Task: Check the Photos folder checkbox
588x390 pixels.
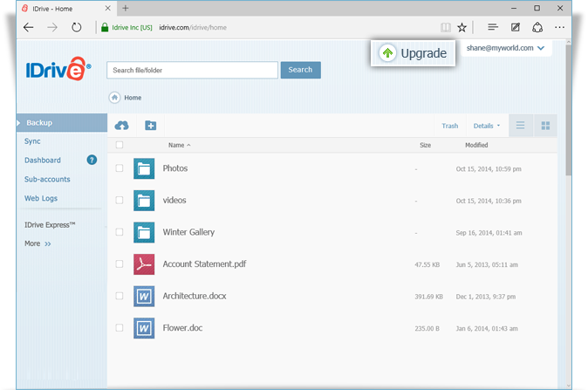Action: point(120,168)
